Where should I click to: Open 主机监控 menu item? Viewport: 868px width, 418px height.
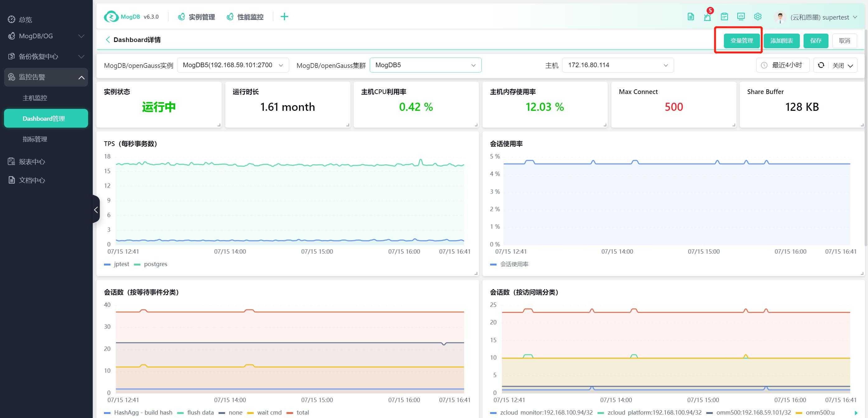coord(46,98)
